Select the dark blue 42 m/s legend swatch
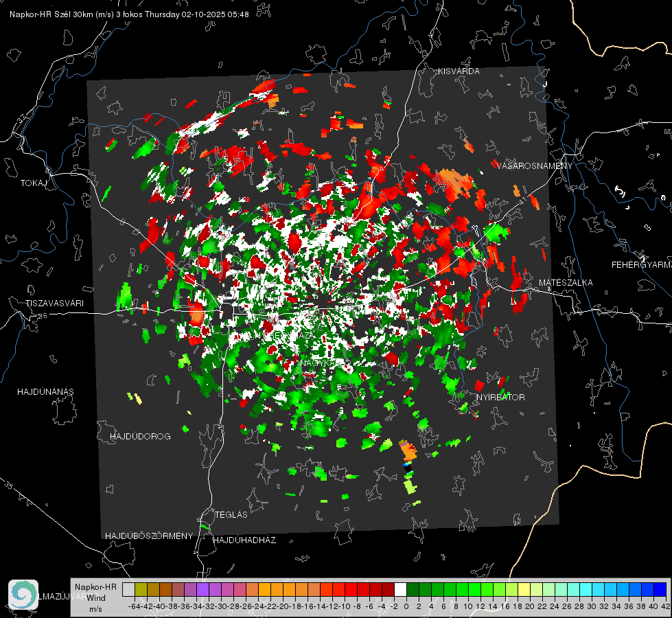This screenshot has width=672, height=618. [660, 589]
